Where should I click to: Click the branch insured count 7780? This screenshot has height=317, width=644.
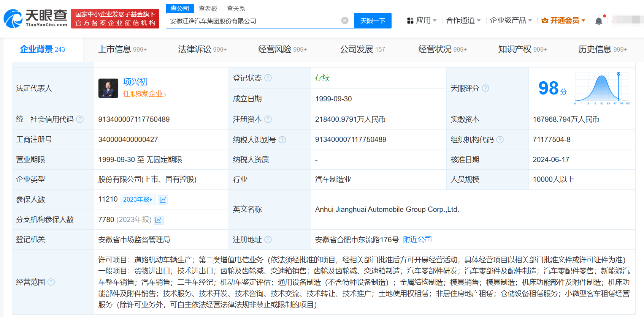click(106, 219)
